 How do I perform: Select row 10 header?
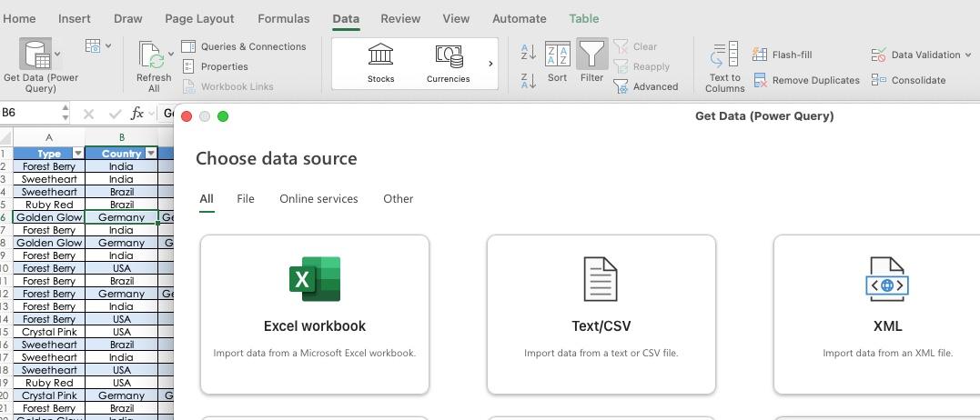[x=4, y=268]
